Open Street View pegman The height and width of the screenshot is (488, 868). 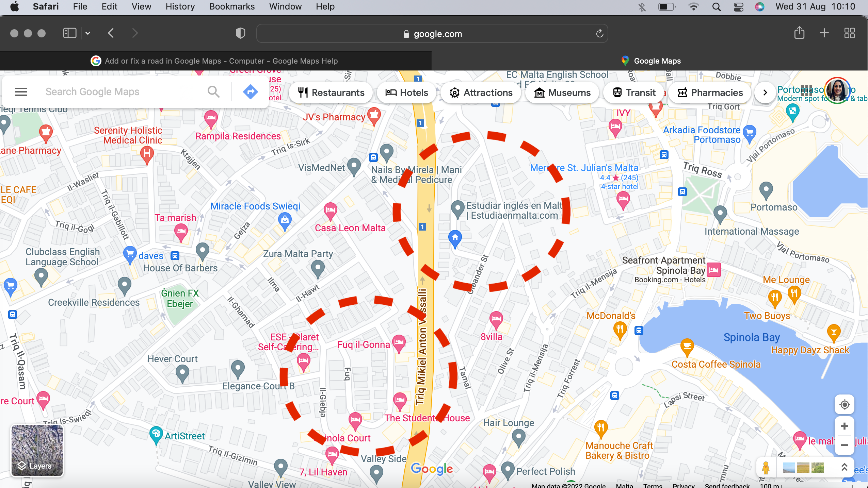tap(766, 468)
